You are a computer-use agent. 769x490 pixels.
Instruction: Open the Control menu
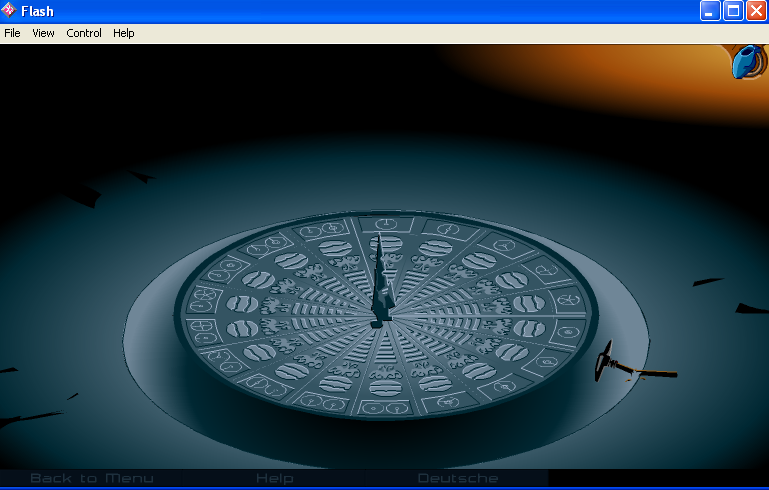coord(84,33)
